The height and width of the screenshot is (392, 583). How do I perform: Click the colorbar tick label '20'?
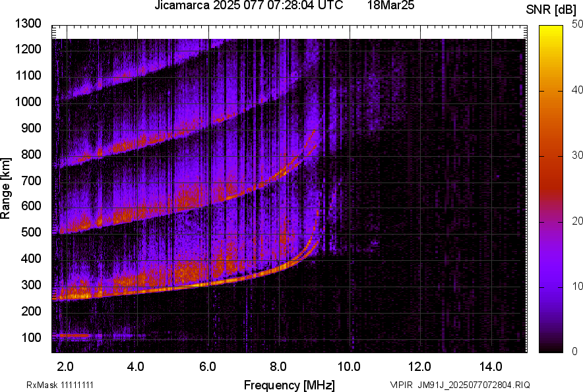pos(576,221)
